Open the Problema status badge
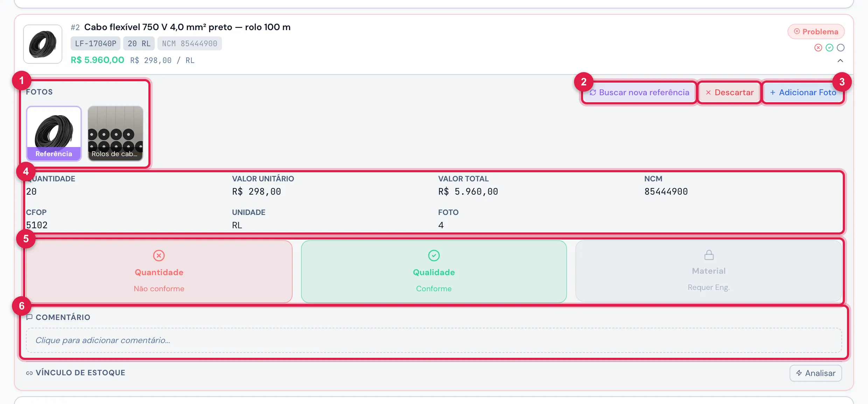868x404 pixels. click(816, 32)
